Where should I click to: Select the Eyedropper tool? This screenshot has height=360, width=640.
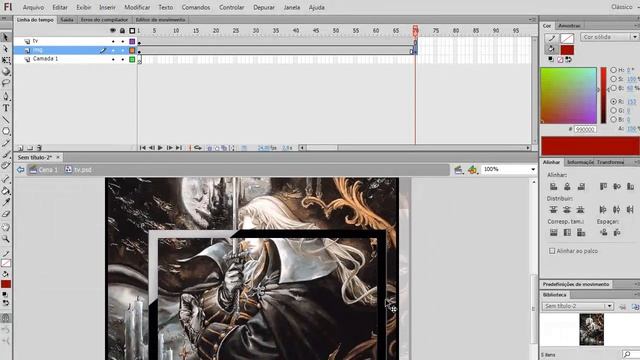[6, 202]
